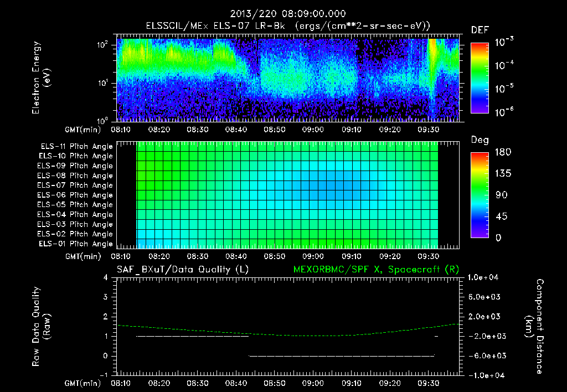This screenshot has width=567, height=392.
Task: Click the green MEXORBMC/SPF X, Spacecraft legend
Action: click(x=376, y=270)
